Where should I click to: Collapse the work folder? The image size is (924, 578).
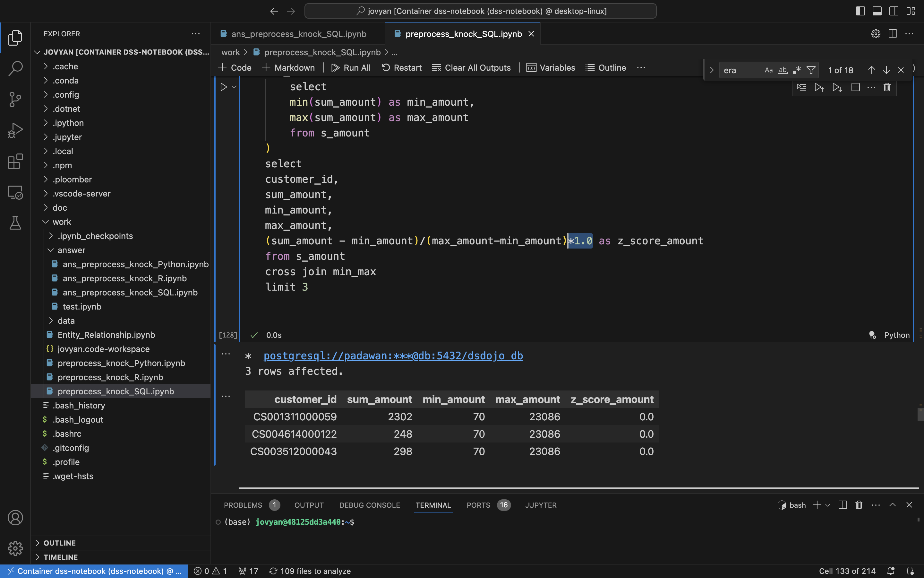click(120, 222)
